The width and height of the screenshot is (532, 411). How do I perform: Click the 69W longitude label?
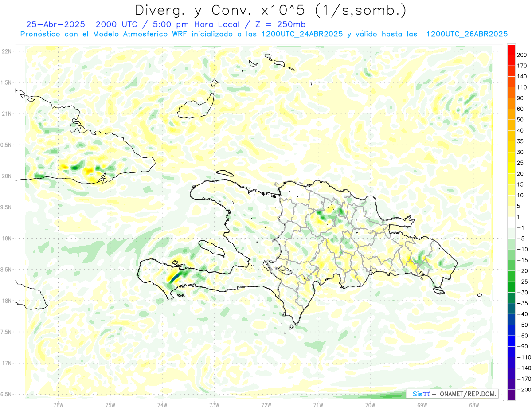(422, 404)
